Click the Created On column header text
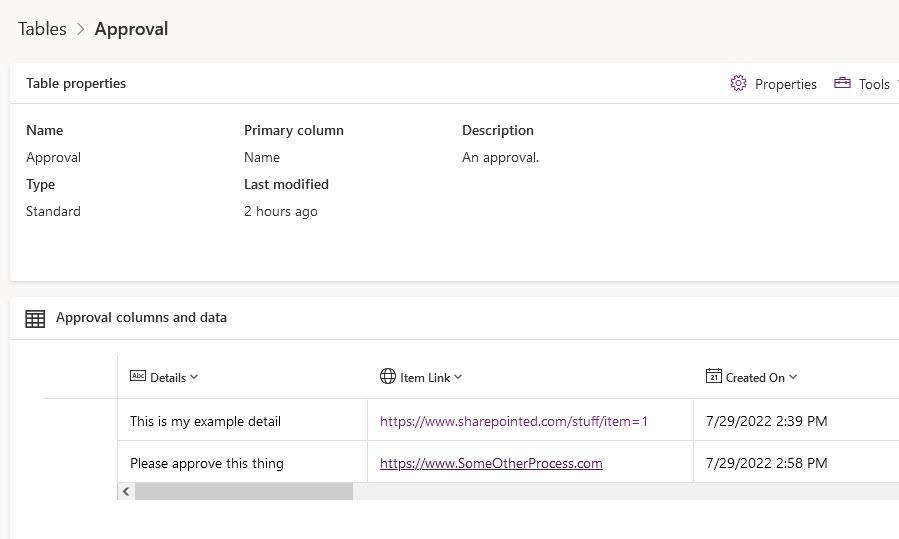This screenshot has width=899, height=539. 755,378
